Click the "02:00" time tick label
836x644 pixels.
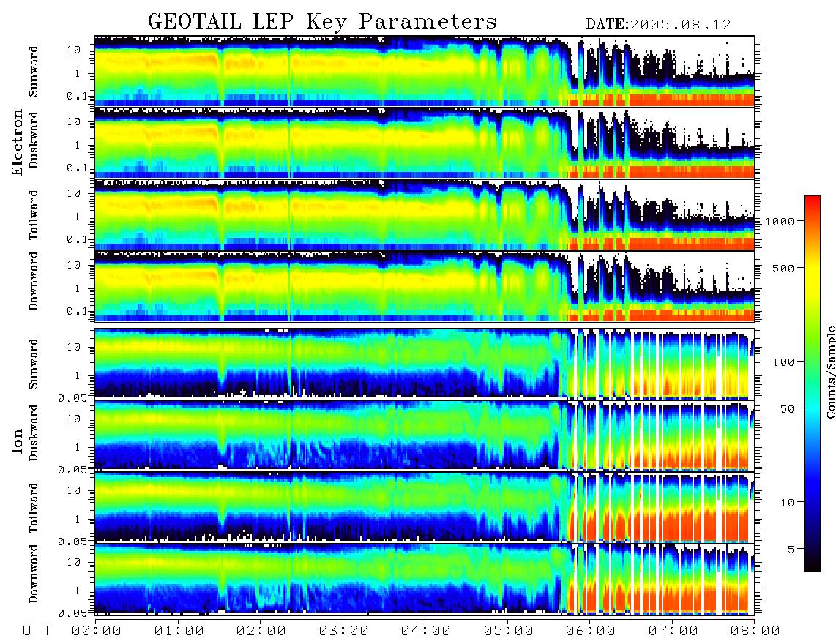pyautogui.click(x=261, y=631)
